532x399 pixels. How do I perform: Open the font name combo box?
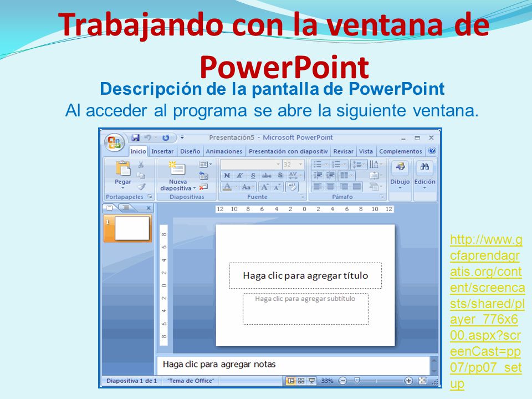[250, 165]
